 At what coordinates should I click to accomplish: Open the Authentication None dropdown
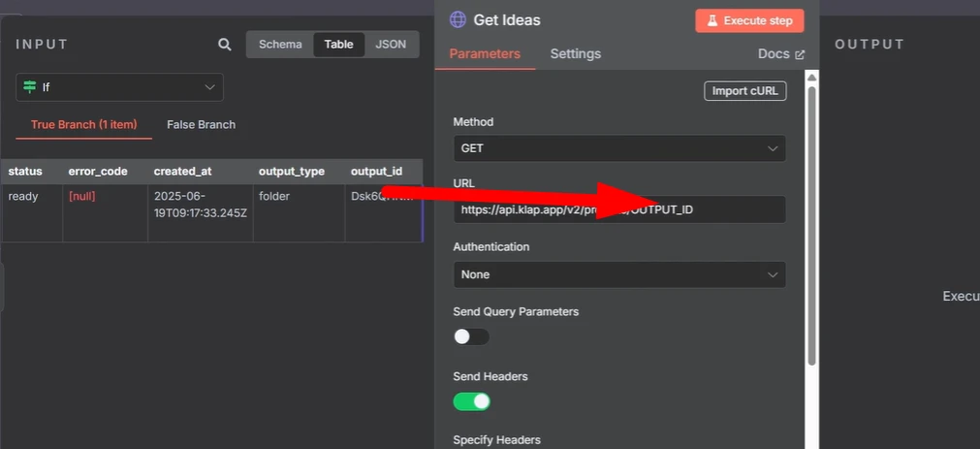click(619, 274)
